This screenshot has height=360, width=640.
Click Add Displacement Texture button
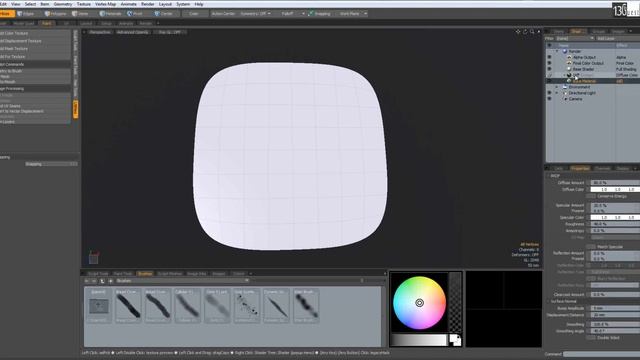(35, 41)
